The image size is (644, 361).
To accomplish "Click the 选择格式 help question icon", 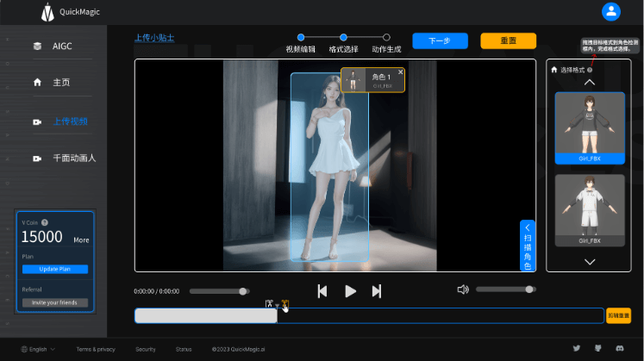I will click(590, 70).
